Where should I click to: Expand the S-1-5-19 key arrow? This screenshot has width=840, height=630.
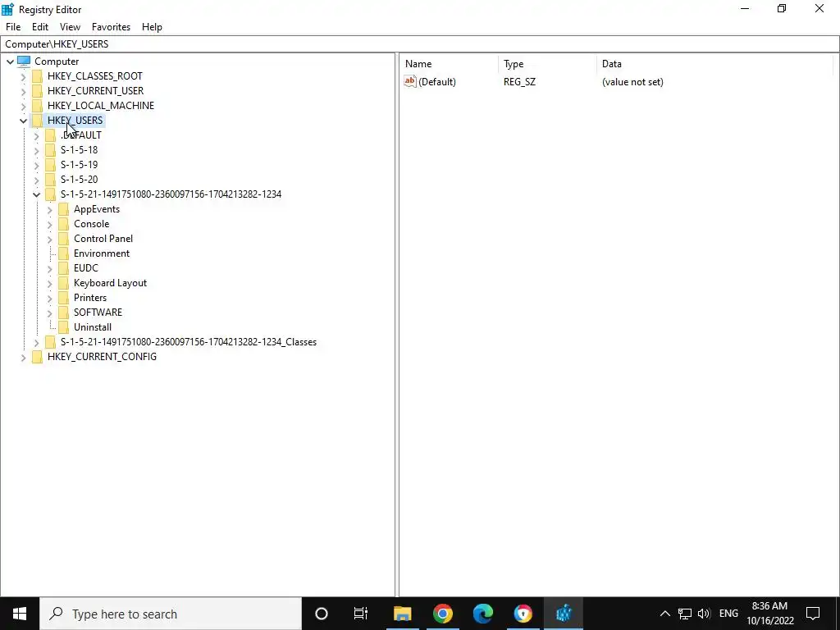pyautogui.click(x=36, y=165)
